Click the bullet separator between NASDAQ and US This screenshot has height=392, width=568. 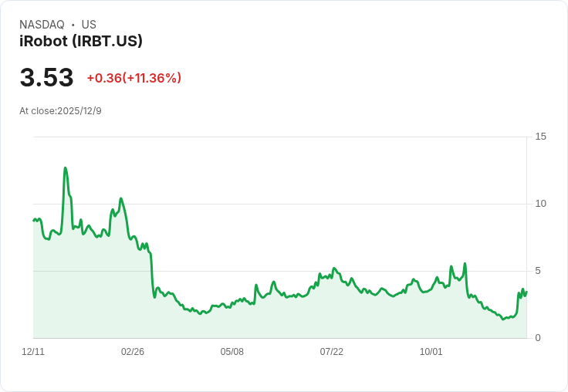pos(73,25)
